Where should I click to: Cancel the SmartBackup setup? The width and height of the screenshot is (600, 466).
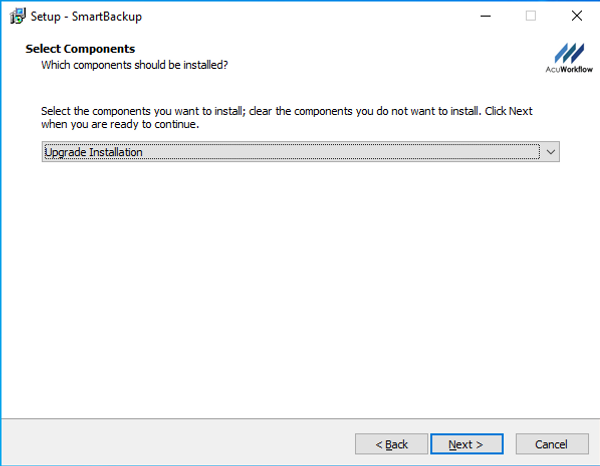click(x=551, y=444)
